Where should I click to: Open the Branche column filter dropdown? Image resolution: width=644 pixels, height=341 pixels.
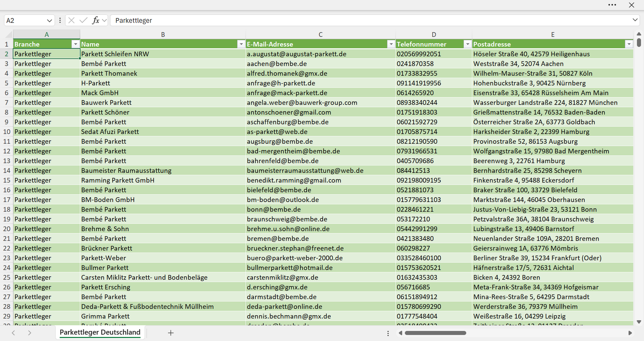click(x=75, y=44)
